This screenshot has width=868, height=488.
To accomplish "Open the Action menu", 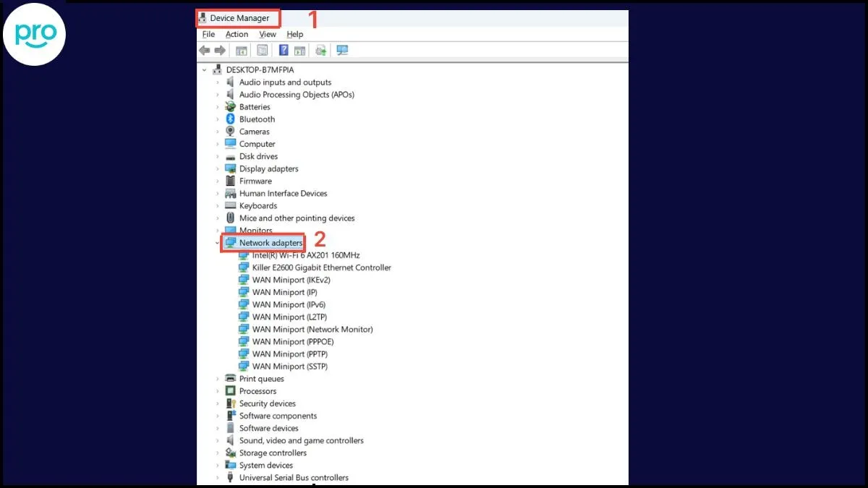I will click(237, 34).
